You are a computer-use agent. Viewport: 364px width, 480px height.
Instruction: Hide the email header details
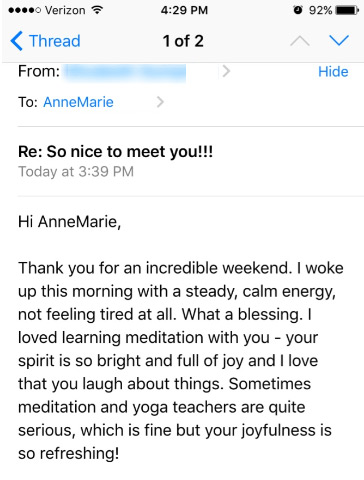pyautogui.click(x=333, y=72)
